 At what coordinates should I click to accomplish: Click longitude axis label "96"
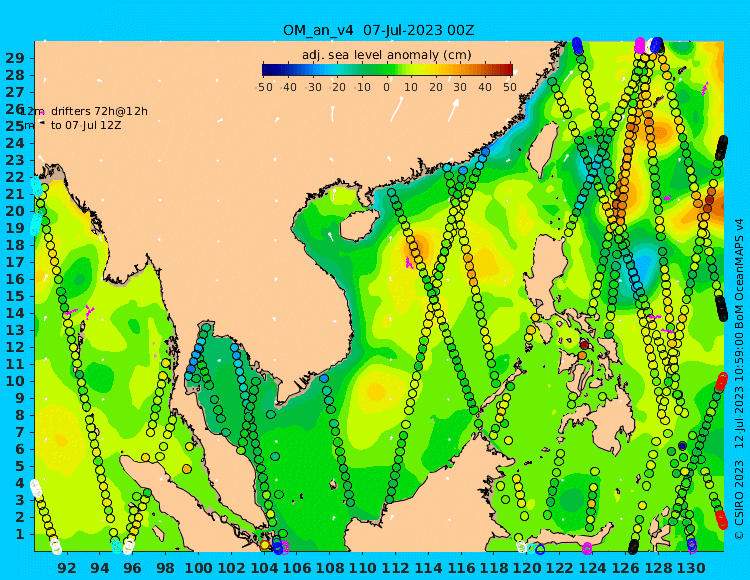pos(132,568)
